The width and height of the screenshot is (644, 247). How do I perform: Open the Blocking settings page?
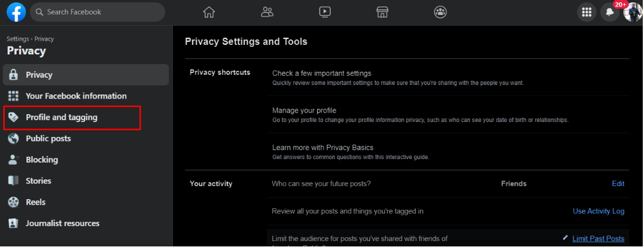point(41,160)
